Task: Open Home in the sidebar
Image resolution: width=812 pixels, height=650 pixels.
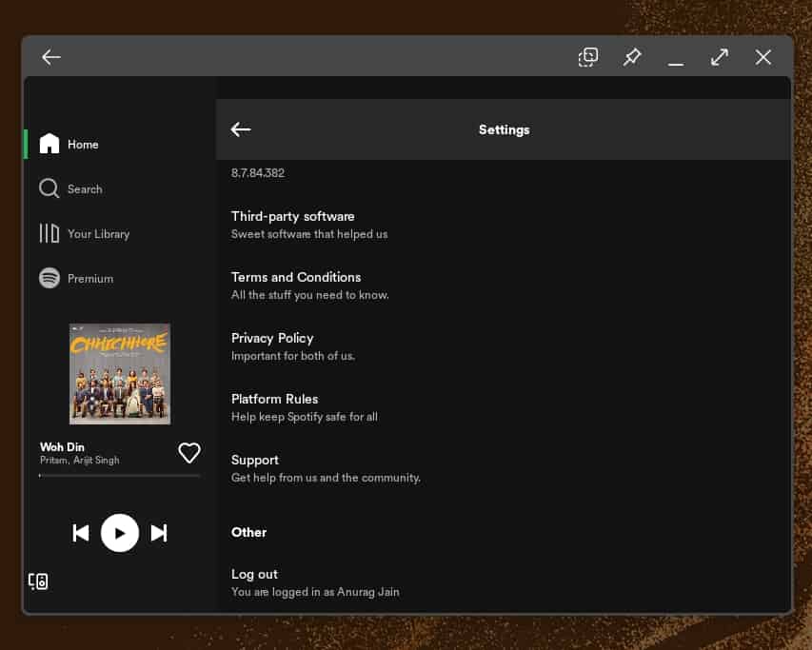Action: 120,145
